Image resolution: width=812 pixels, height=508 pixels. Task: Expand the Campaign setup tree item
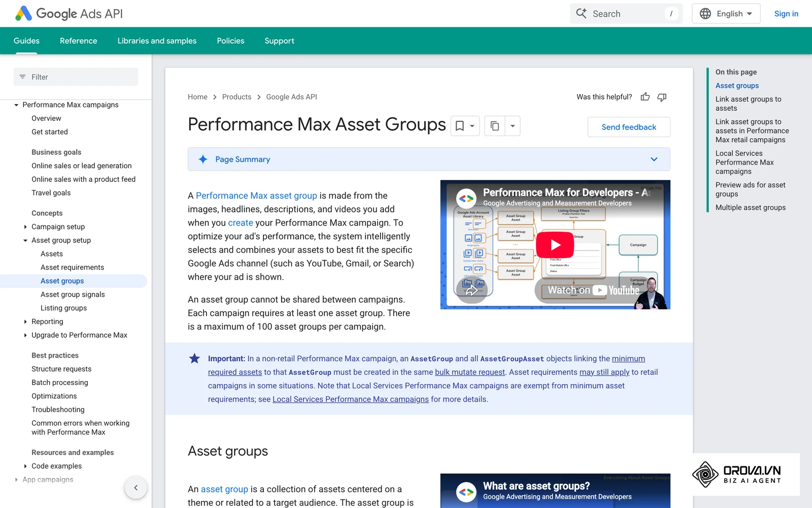[25, 227]
